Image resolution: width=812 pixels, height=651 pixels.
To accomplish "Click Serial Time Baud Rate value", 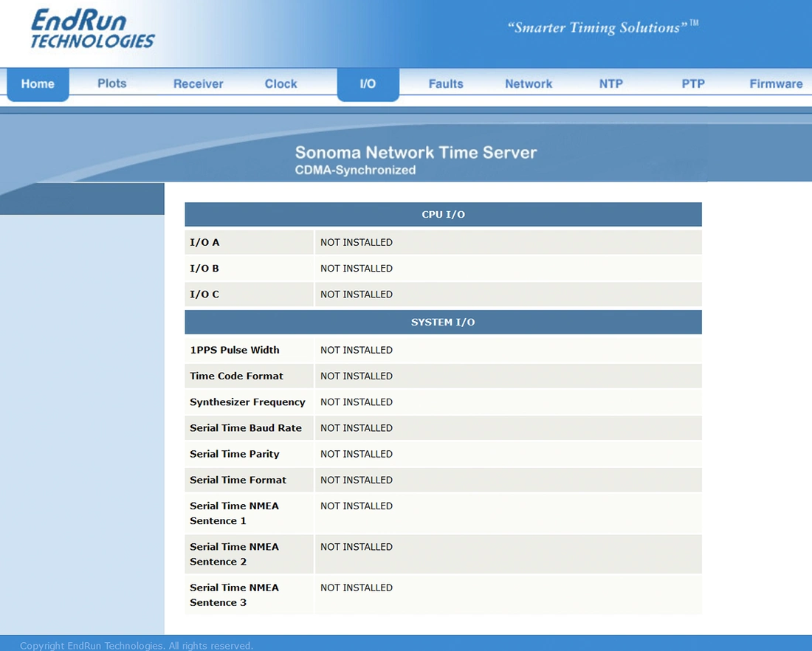I will 357,428.
